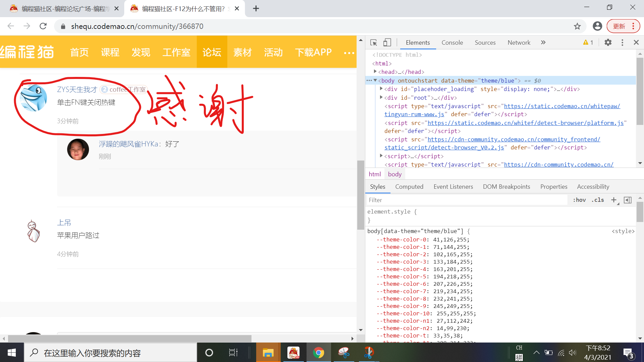The width and height of the screenshot is (644, 362).
Task: Add a new style rule
Action: click(x=614, y=200)
